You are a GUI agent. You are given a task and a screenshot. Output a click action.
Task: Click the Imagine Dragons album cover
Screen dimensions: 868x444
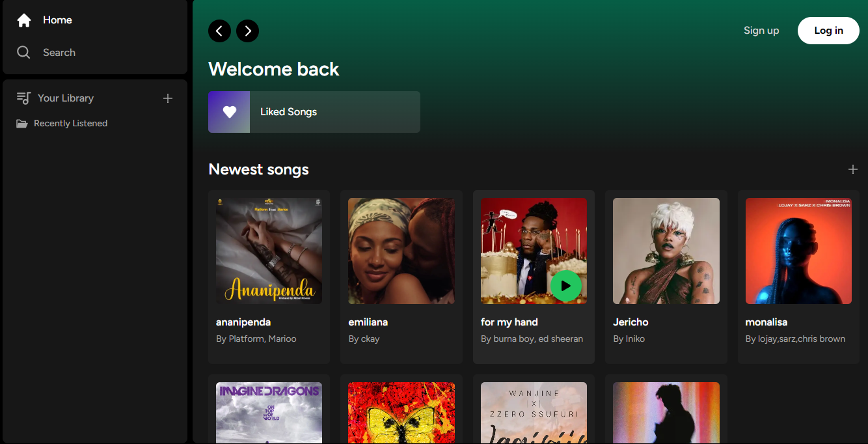coord(269,413)
